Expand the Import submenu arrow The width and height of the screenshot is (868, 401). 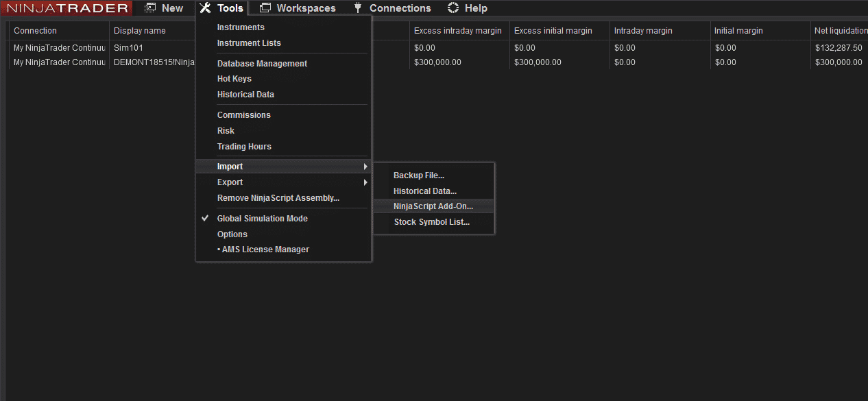[x=365, y=167]
